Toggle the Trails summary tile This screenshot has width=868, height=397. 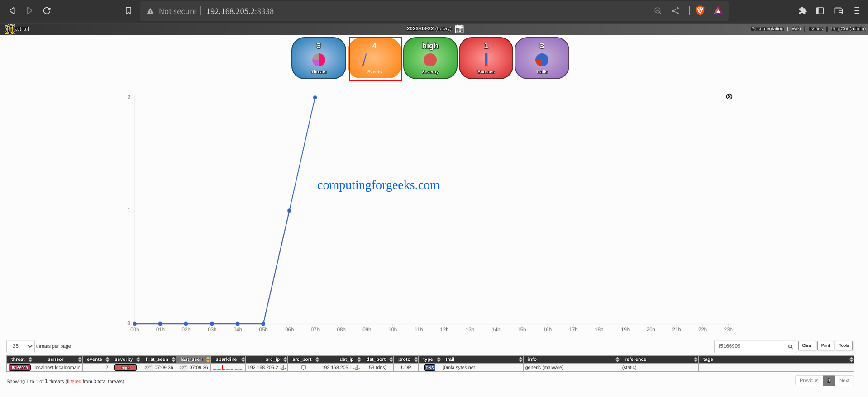[541, 58]
